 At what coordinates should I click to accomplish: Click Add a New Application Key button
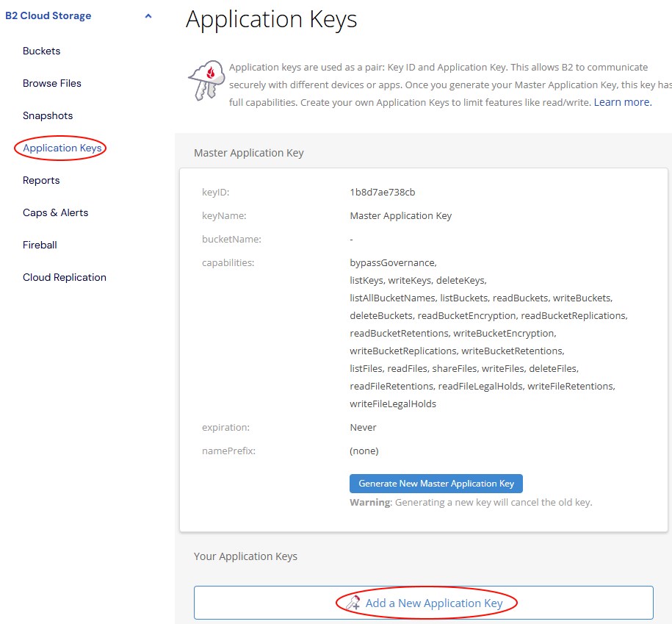coord(424,603)
